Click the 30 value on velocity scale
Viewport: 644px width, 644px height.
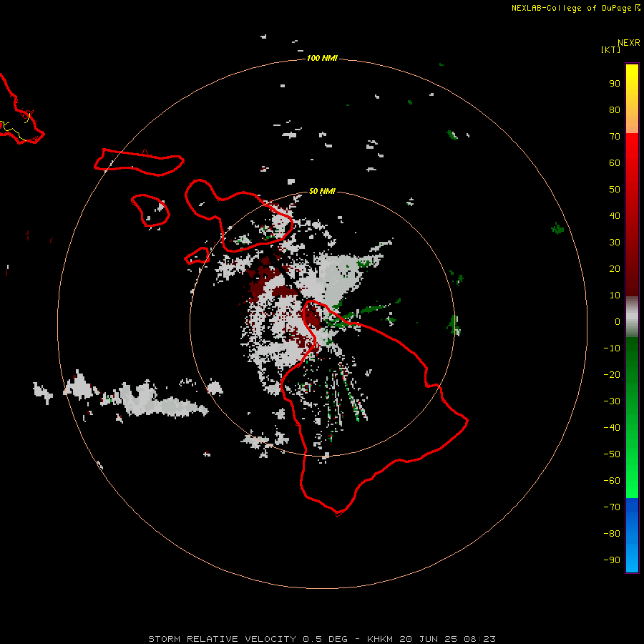click(615, 243)
